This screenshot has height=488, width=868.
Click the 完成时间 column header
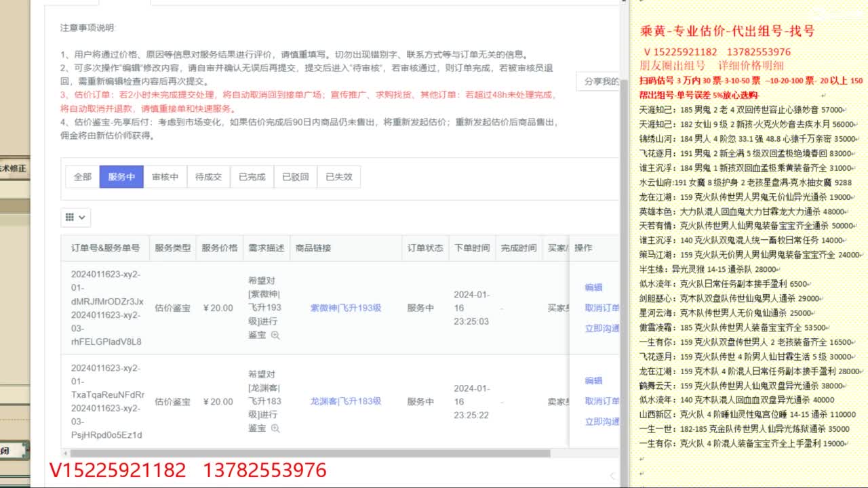click(519, 248)
